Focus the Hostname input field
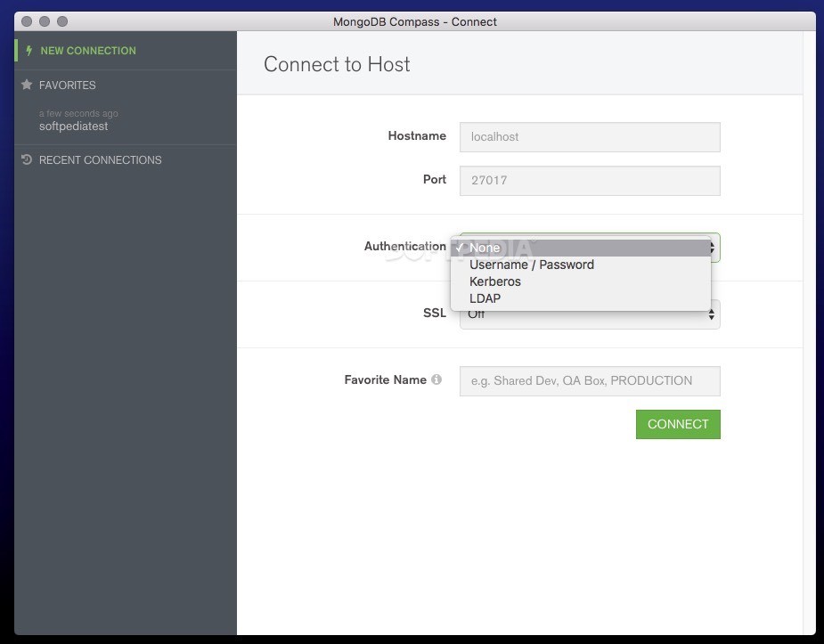 (590, 137)
